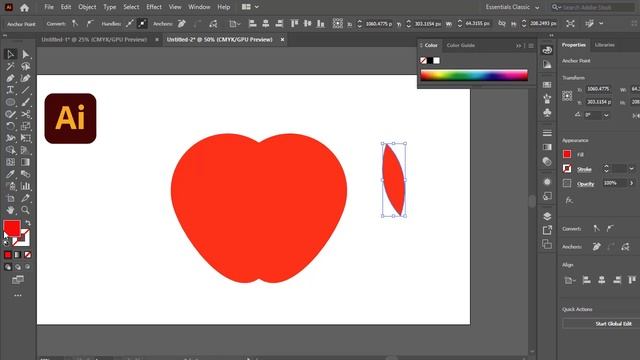Enable Draw Normal mode
Viewport: 640px width, 360px height.
click(x=8, y=267)
